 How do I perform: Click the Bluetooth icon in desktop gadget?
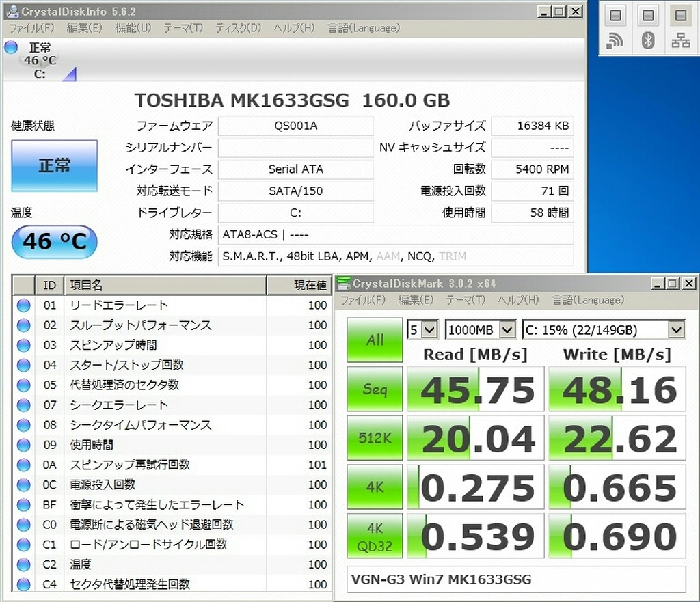[x=648, y=40]
